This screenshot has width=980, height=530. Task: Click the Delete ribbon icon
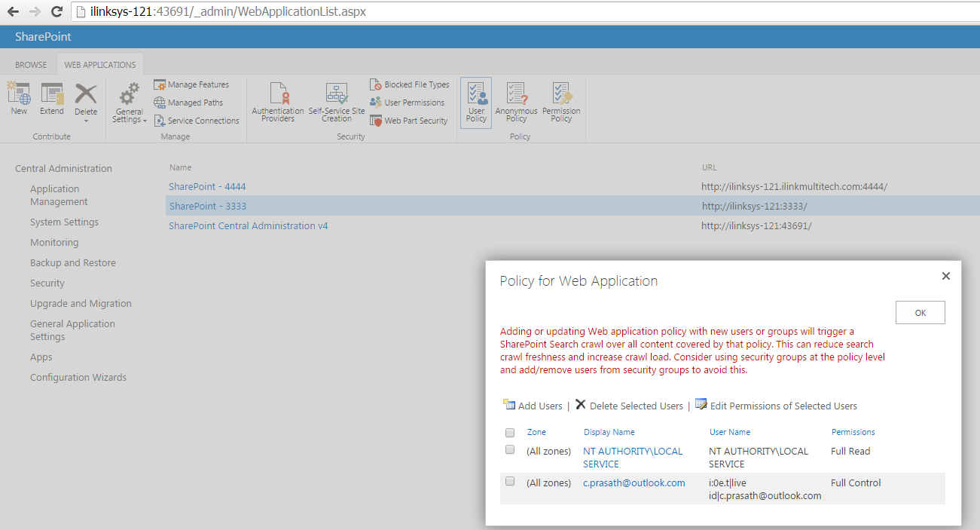pos(86,93)
